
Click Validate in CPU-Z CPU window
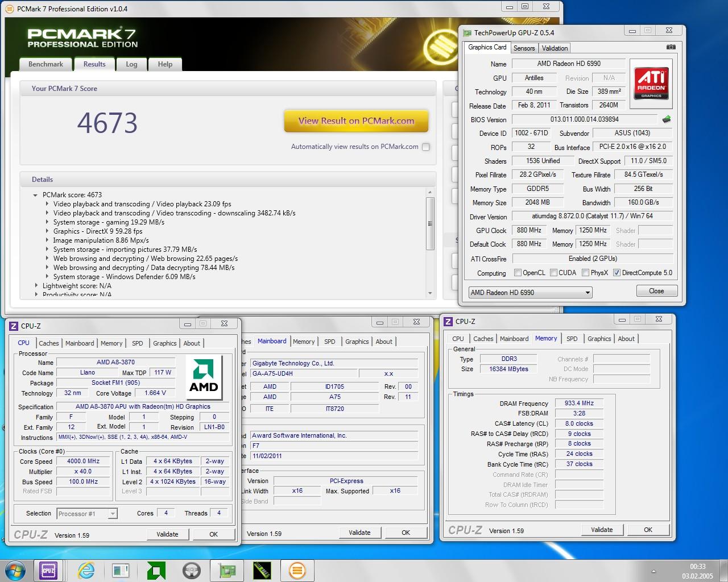point(167,534)
